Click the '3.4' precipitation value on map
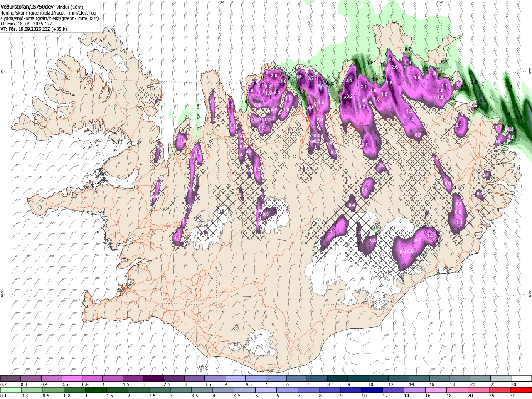This screenshot has height=399, width=532. (349, 80)
